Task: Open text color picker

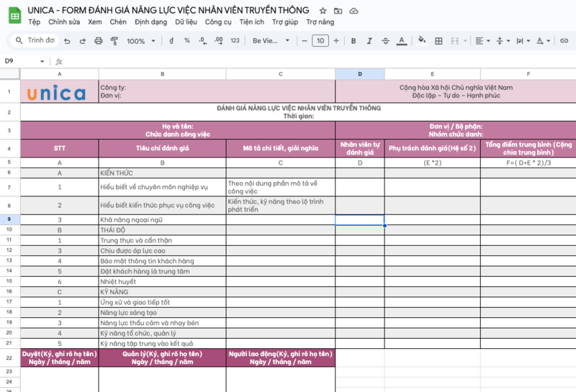Action: 402,41
